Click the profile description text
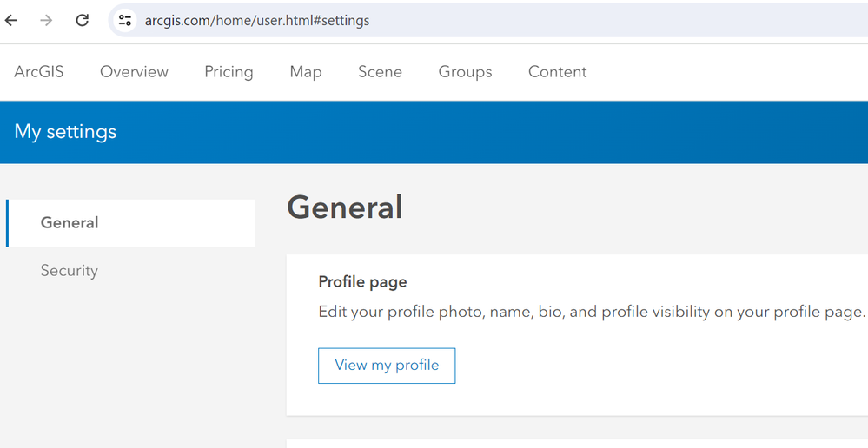This screenshot has width=868, height=448. click(591, 312)
